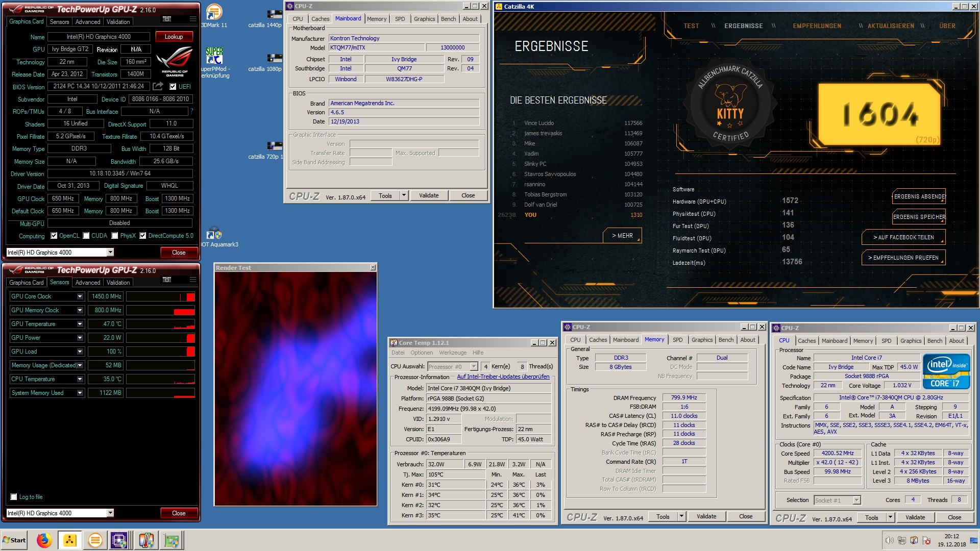Click the GPU Load sensor graph bar

pos(160,352)
